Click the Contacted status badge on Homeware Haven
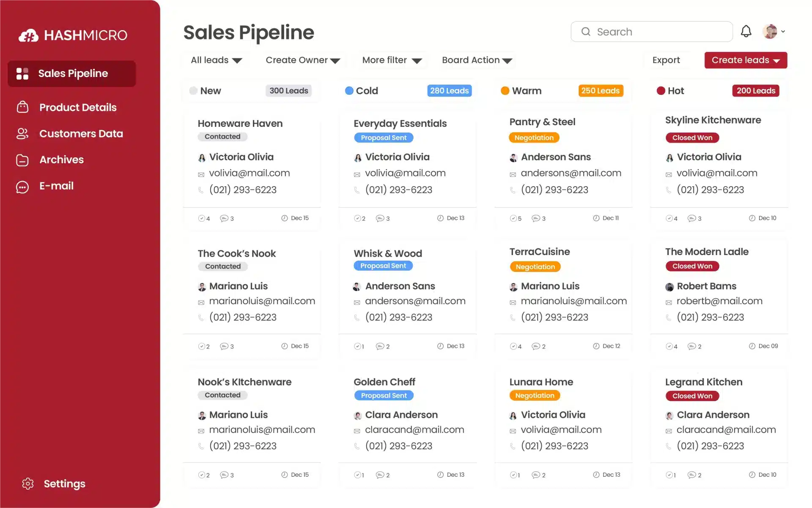 coord(222,136)
